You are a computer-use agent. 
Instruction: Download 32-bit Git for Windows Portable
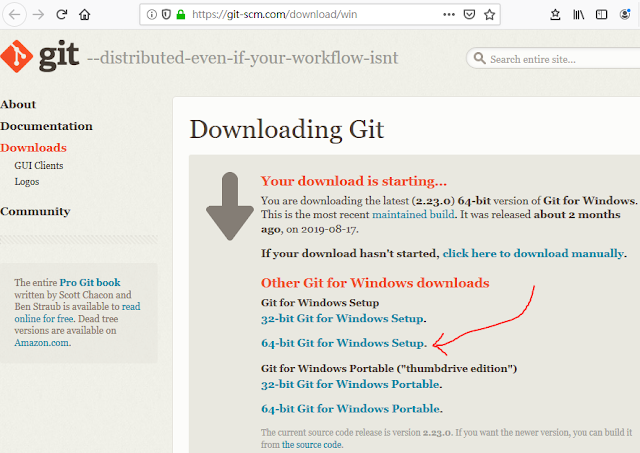click(351, 384)
